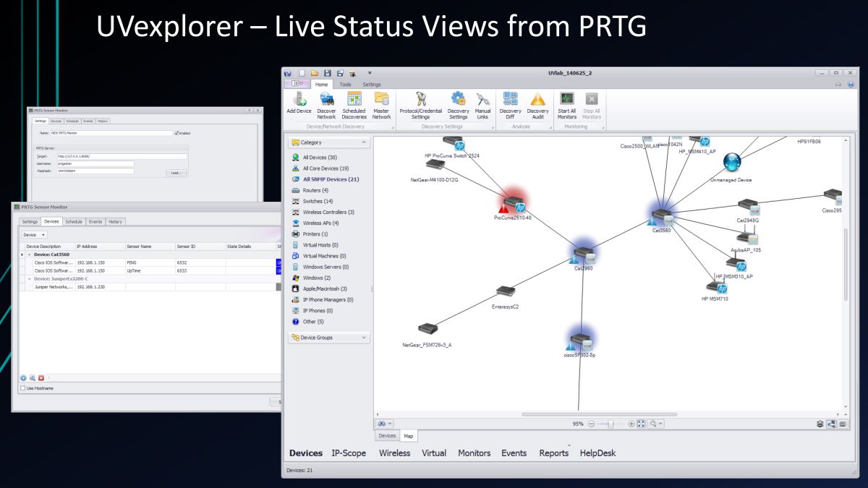The width and height of the screenshot is (868, 488).
Task: Click red delete icon in PRTG Sensor Monitor
Action: 42,378
